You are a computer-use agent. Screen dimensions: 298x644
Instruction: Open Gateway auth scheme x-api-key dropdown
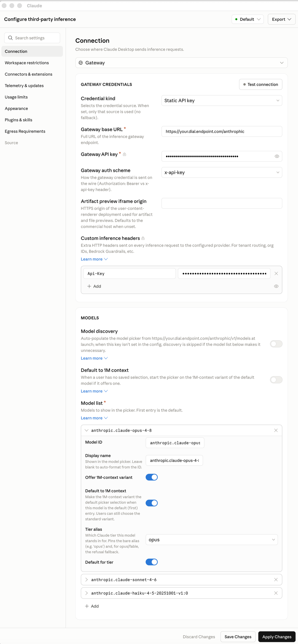222,172
